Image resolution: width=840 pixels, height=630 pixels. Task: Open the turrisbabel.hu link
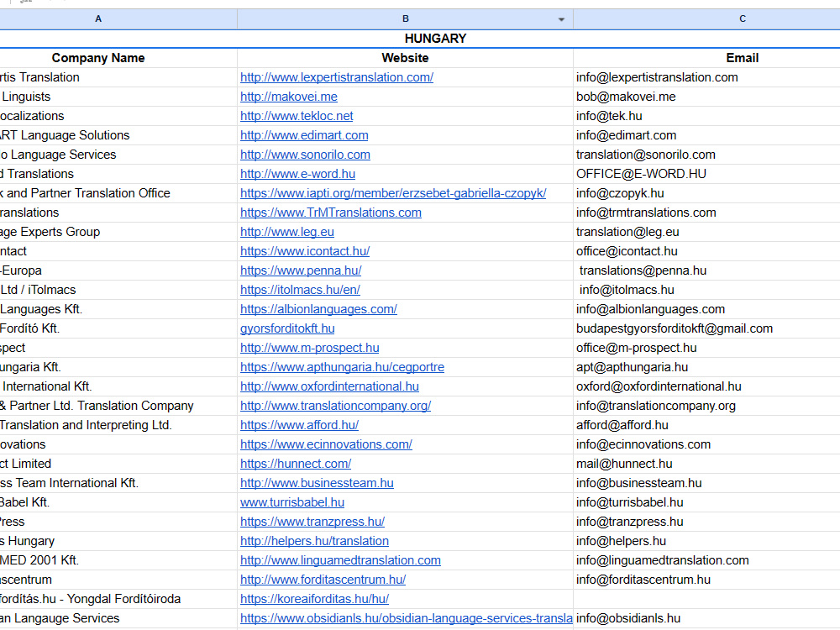point(292,502)
